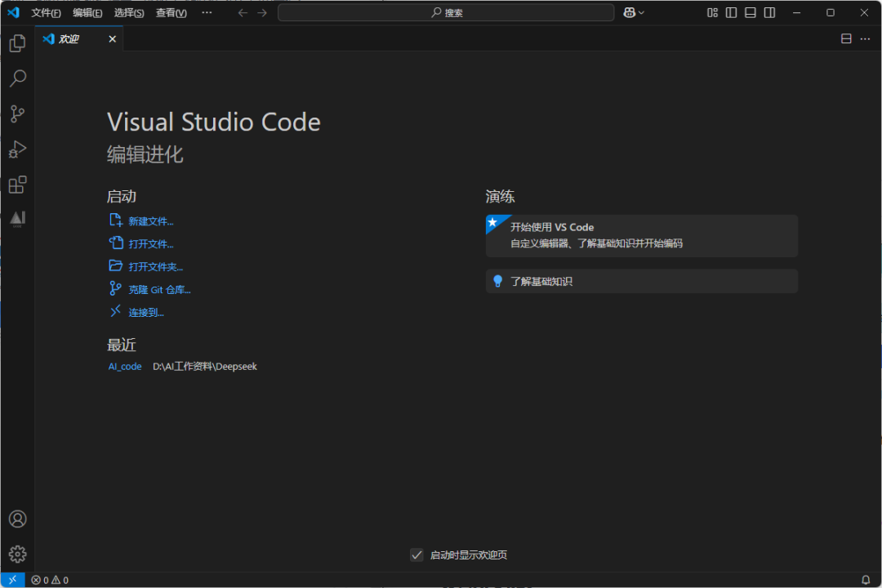
Task: Open the Run and Debug view
Action: coord(17,149)
